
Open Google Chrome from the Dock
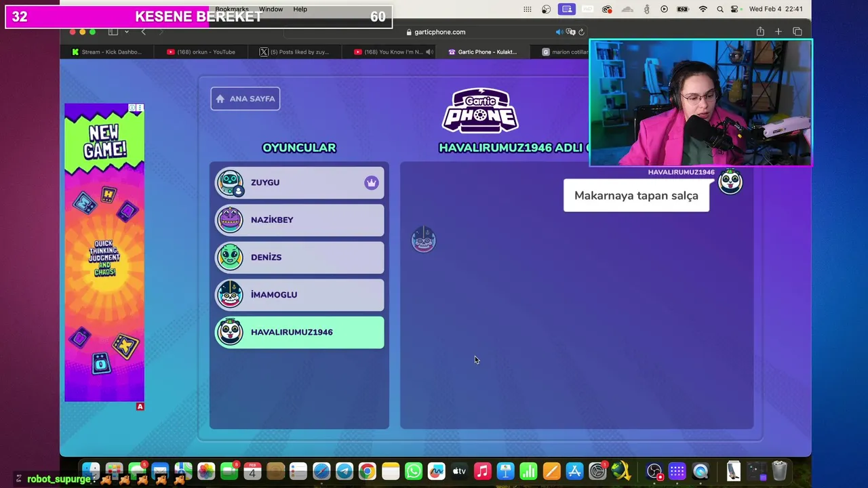(368, 471)
